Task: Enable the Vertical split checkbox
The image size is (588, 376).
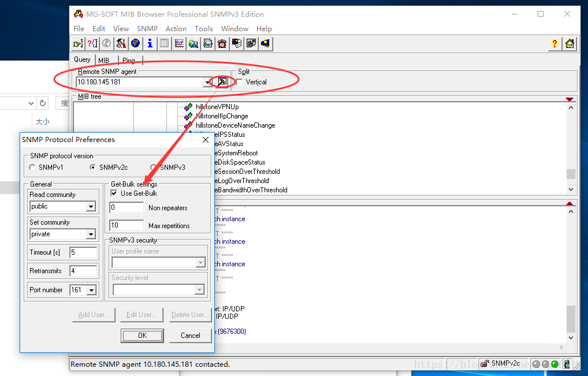Action: coord(239,81)
